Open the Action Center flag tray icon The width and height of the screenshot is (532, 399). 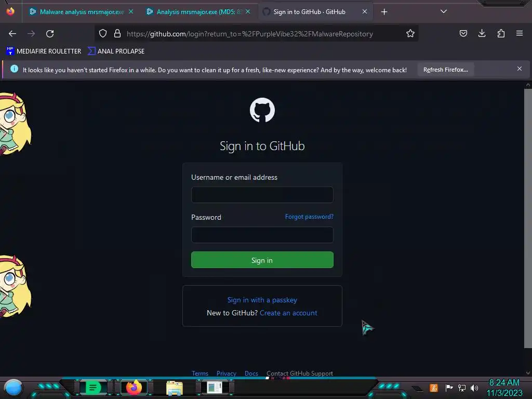(449, 388)
